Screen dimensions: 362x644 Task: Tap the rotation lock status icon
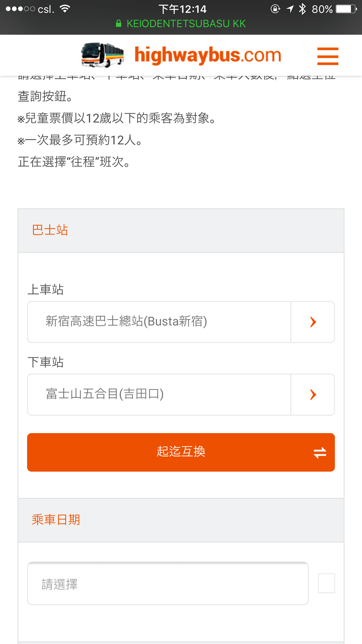(275, 9)
